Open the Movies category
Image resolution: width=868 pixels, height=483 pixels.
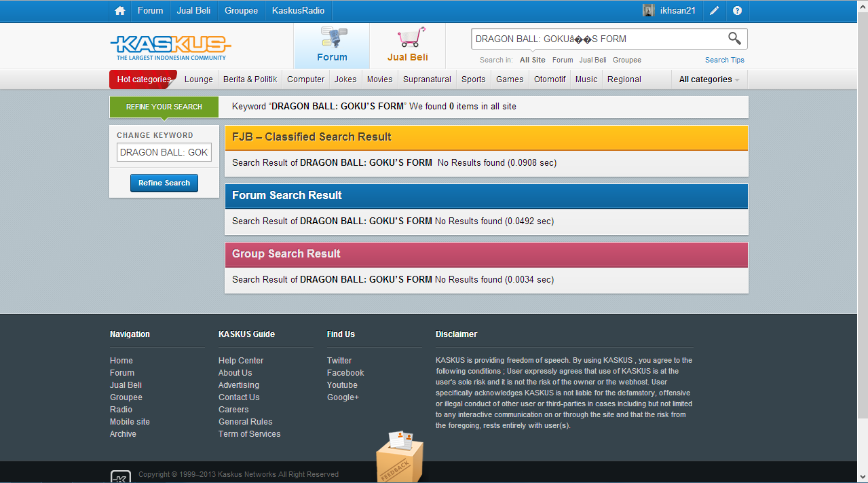pos(380,79)
